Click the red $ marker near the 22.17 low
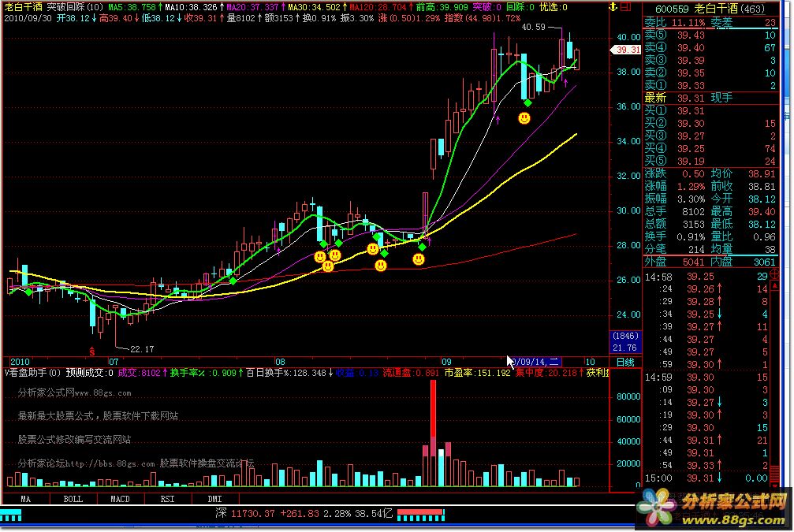Viewport: 794px width, 532px height. [91, 352]
